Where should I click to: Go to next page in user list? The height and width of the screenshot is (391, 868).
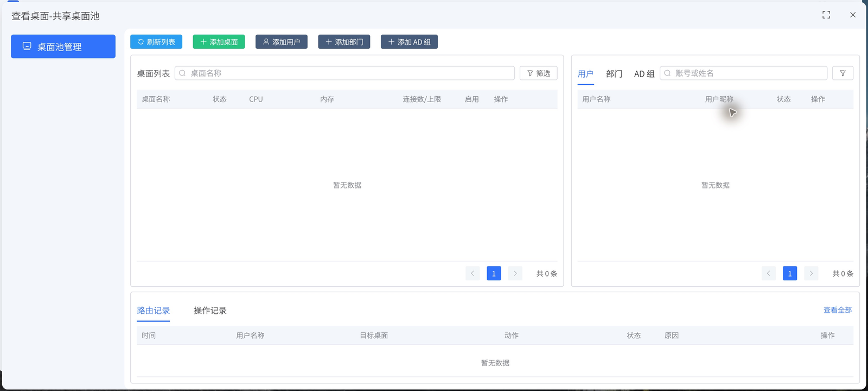812,273
